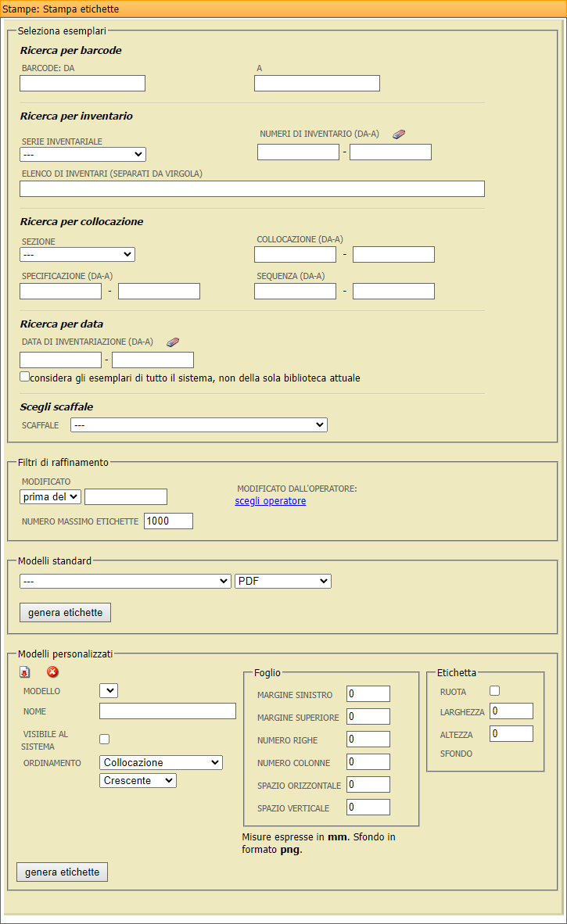This screenshot has width=567, height=924.
Task: Expand the Collocazione ordinamento dropdown
Action: point(161,762)
